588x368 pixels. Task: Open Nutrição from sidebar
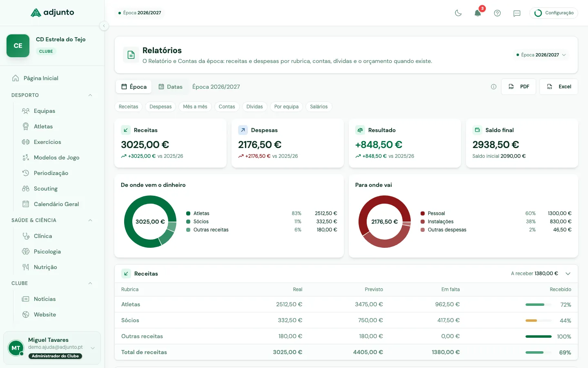[x=57, y=267]
